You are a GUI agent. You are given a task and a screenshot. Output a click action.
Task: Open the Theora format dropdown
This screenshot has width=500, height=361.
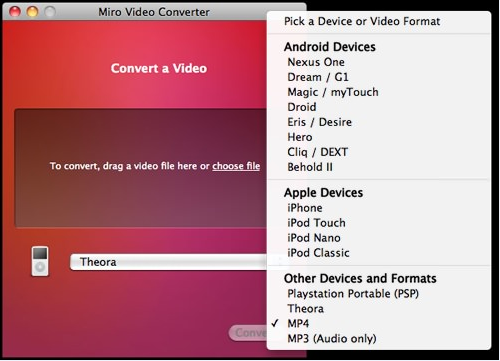point(168,262)
